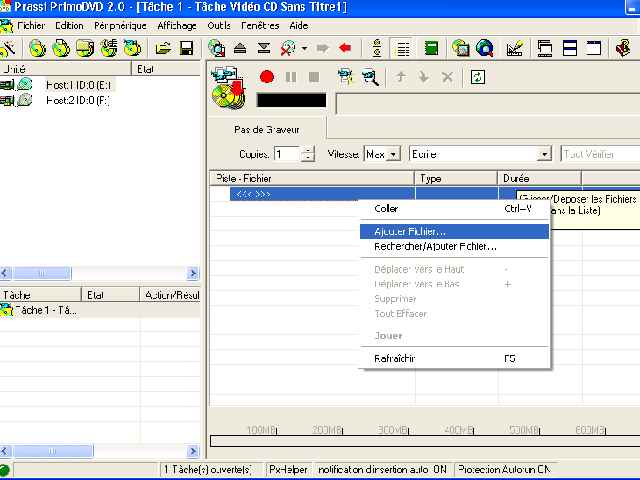Click the stop button in the task toolbar
Image resolution: width=640 pixels, height=480 pixels.
(x=314, y=77)
